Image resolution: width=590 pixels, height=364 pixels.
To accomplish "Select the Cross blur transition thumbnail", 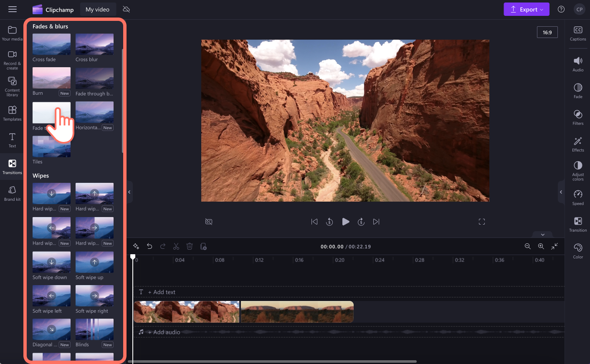I will (x=94, y=44).
